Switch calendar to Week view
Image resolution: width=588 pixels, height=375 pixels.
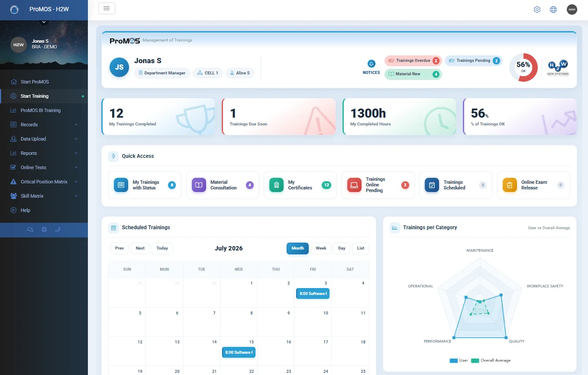(321, 248)
